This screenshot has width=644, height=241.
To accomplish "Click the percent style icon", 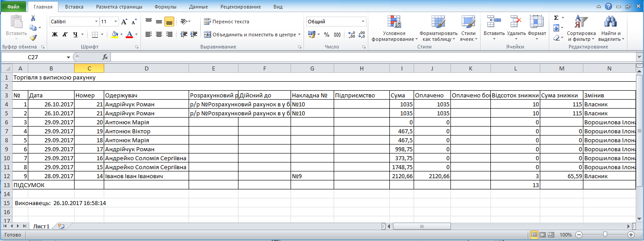I will 326,35.
